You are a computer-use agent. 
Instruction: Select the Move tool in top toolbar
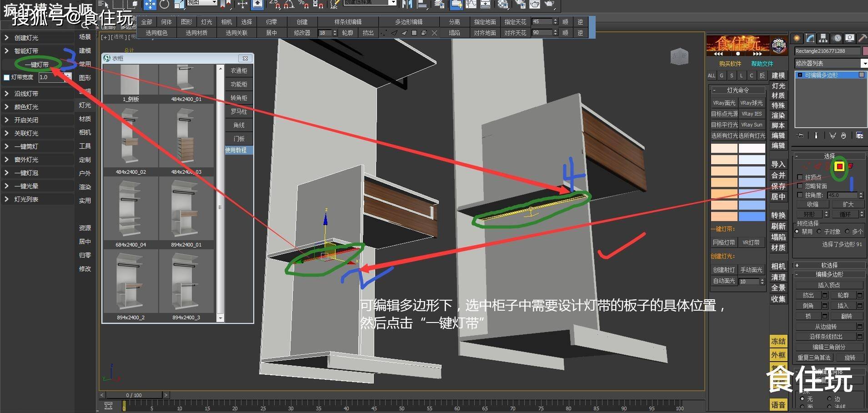pyautogui.click(x=150, y=5)
